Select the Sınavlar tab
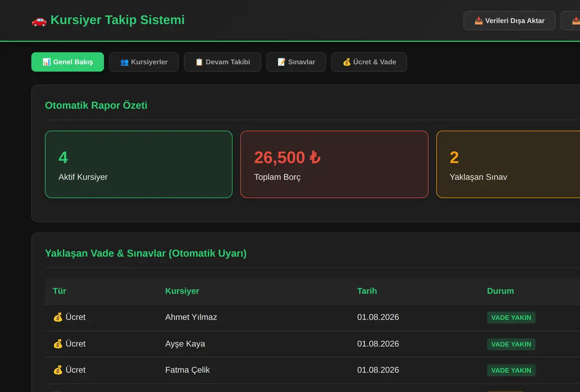 pyautogui.click(x=296, y=62)
